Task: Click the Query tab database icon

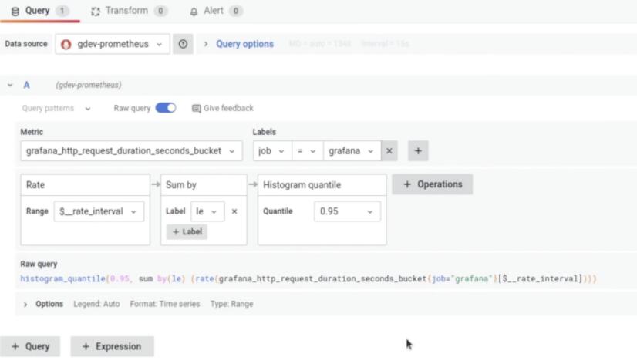Action: coord(15,12)
